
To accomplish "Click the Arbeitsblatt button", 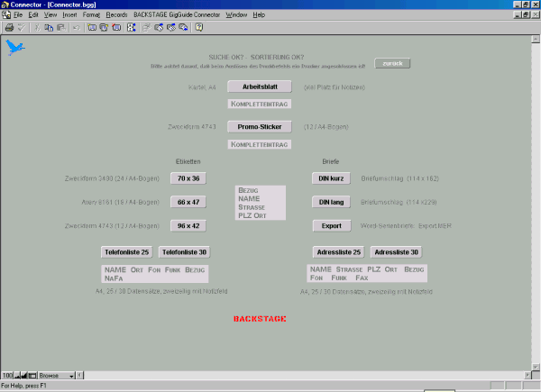I will pos(258,87).
